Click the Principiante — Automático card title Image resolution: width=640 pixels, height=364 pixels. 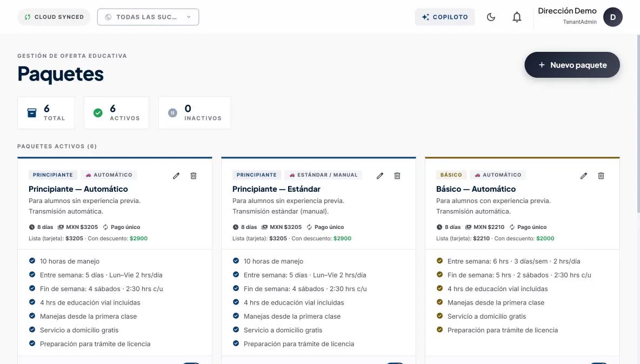(78, 189)
